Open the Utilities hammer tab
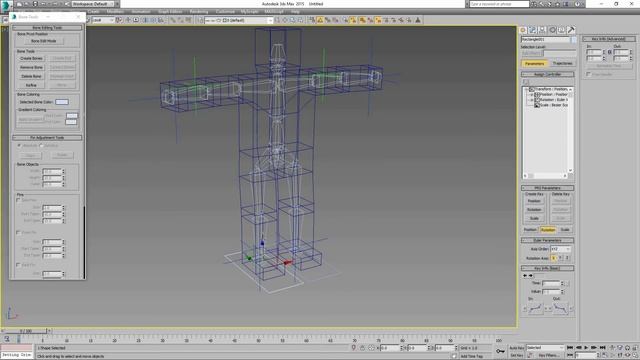Image resolution: width=640 pixels, height=360 pixels. click(x=571, y=30)
